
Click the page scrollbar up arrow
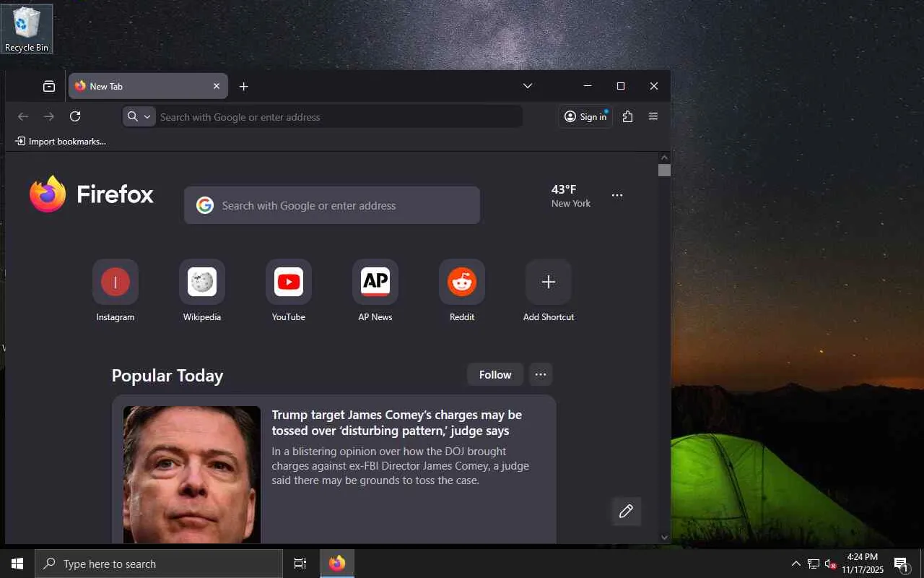click(x=664, y=158)
